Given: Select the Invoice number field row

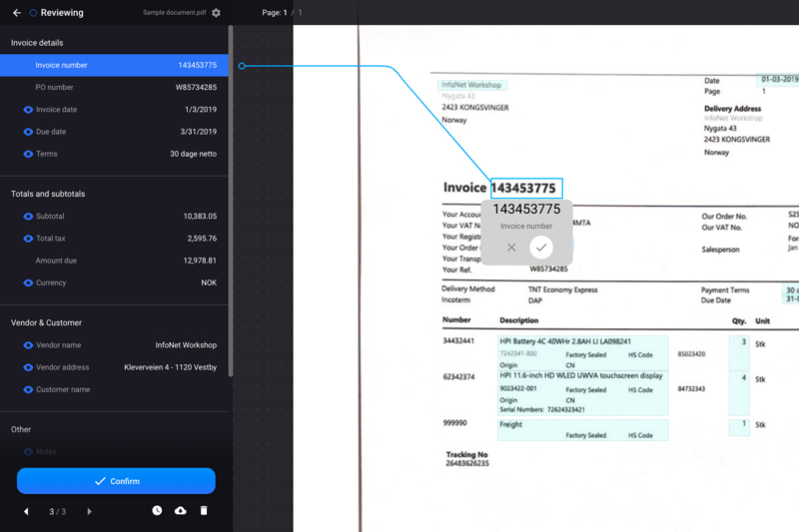Looking at the screenshot, I should [114, 65].
